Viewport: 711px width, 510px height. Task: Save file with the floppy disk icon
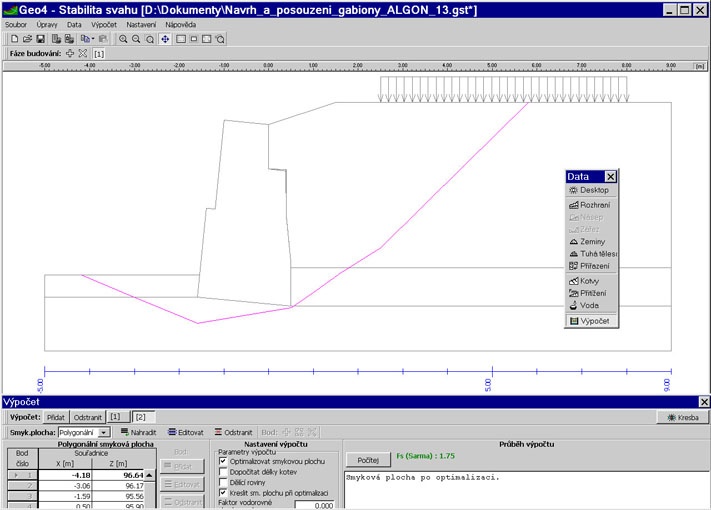tap(40, 39)
